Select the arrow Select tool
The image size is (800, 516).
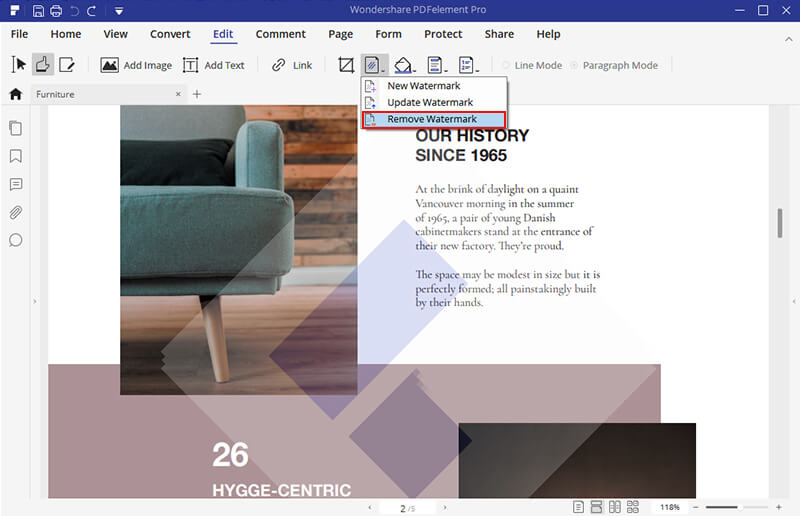(x=18, y=65)
